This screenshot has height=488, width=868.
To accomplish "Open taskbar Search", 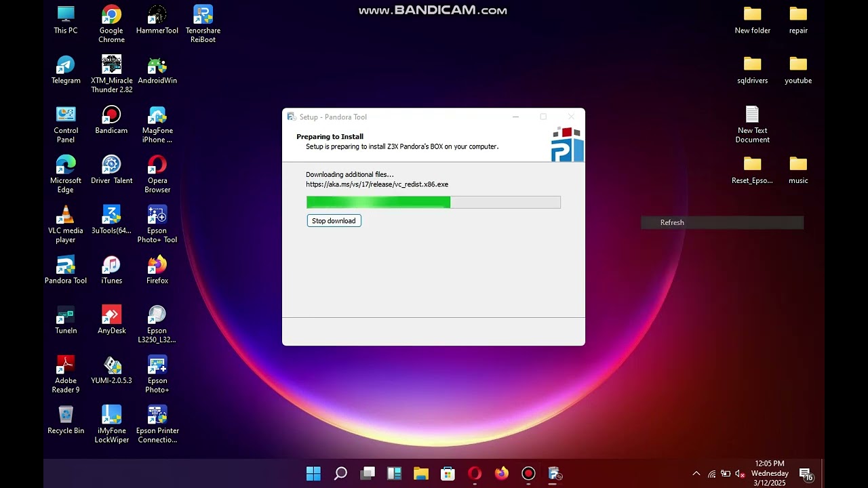I will [340, 473].
